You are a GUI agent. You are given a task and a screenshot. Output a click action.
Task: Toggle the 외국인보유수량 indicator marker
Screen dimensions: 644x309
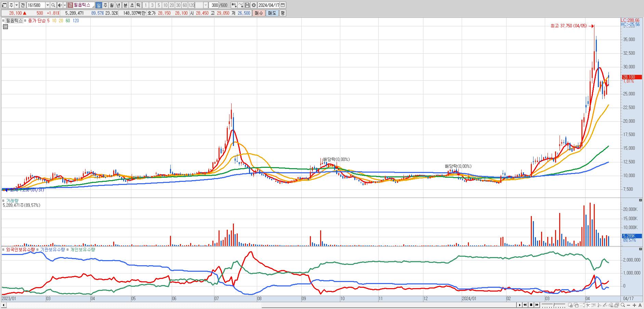(x=3, y=250)
